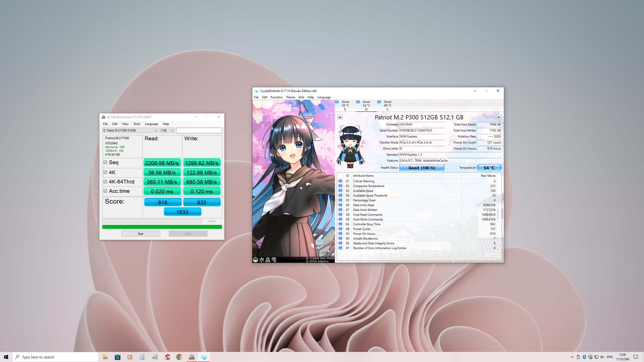Screen dimensions: 644x362
Task: Select drive C: status indicator
Action: [x=387, y=105]
